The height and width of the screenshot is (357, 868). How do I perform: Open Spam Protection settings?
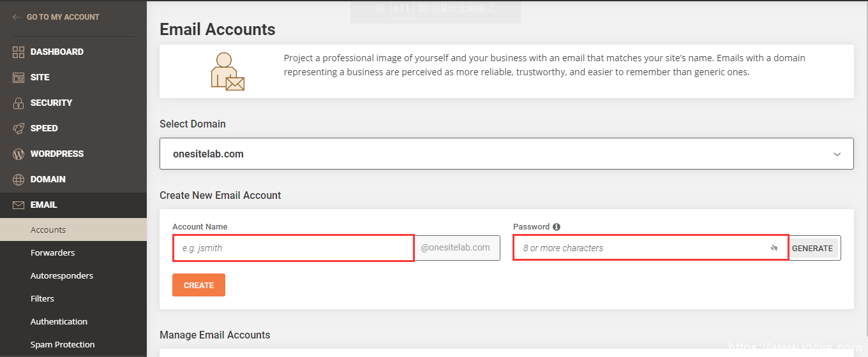coord(63,345)
